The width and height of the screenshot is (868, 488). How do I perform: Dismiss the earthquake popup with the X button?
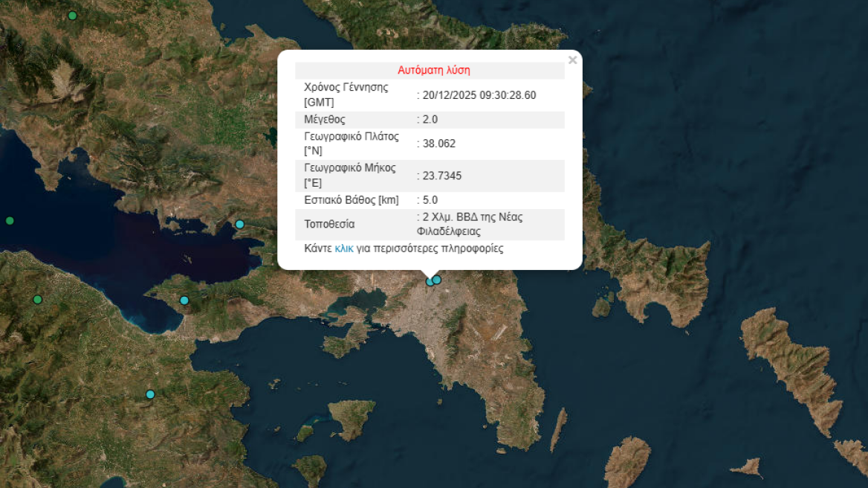pos(572,60)
